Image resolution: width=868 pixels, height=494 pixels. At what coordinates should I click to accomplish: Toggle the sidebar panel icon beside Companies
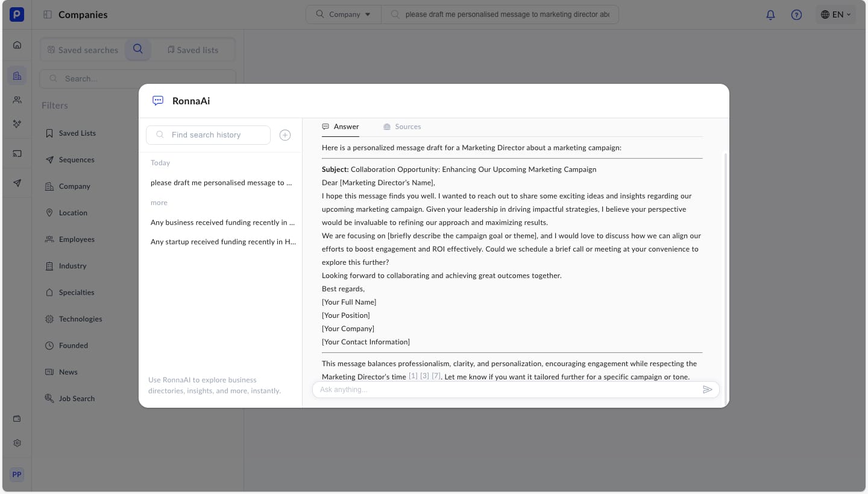point(48,14)
